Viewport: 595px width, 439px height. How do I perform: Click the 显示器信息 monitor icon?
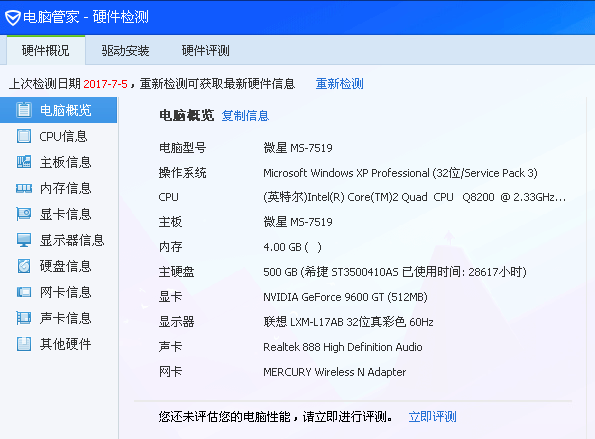(x=24, y=240)
